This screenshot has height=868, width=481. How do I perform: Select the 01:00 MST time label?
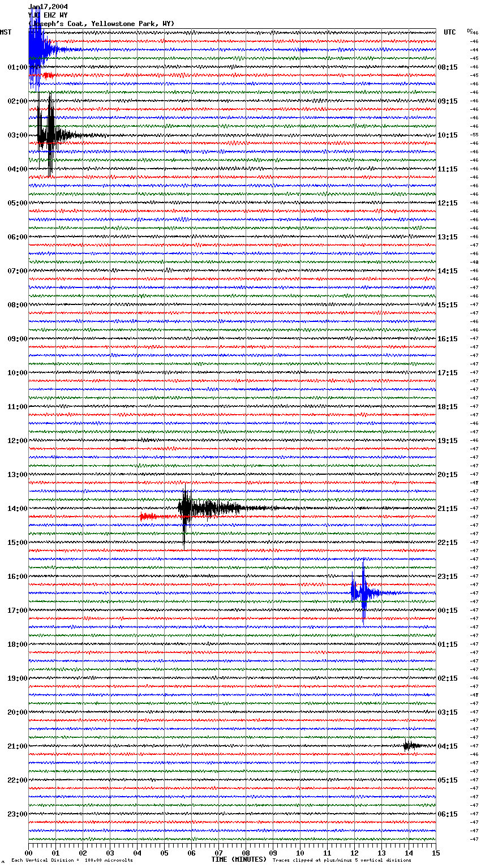click(18, 67)
